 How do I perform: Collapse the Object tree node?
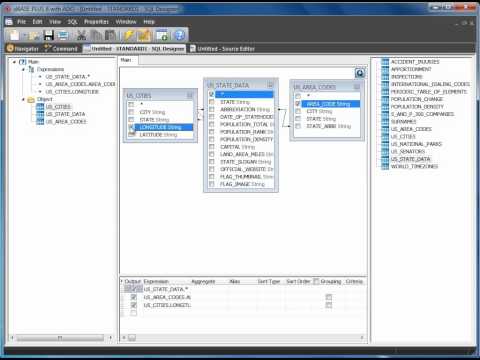point(23,99)
